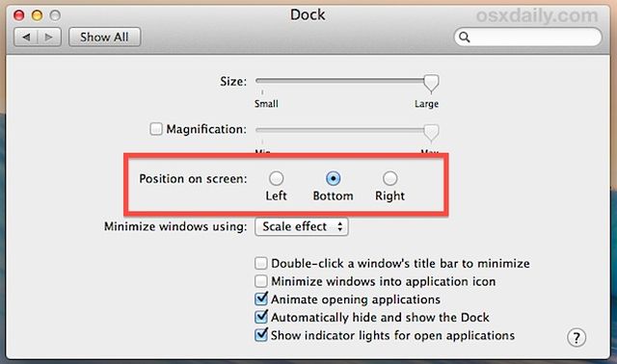This screenshot has width=617, height=364.
Task: Select Left dock position radio button
Action: (x=276, y=178)
